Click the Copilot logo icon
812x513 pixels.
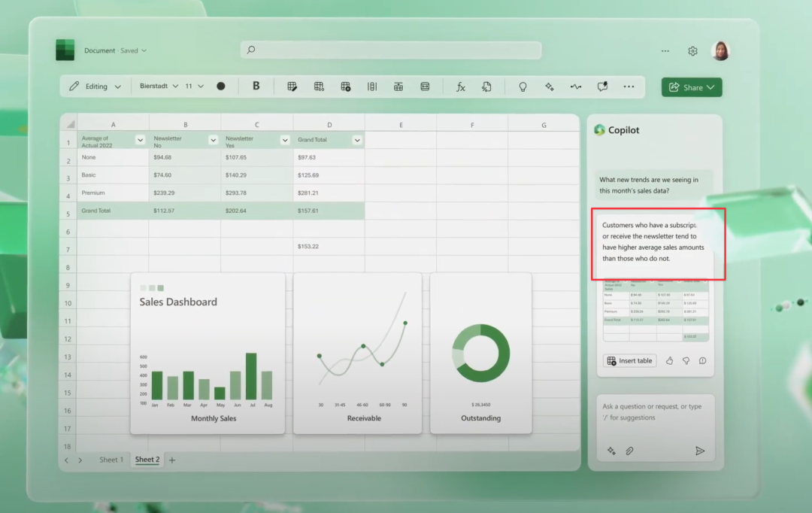tap(600, 129)
